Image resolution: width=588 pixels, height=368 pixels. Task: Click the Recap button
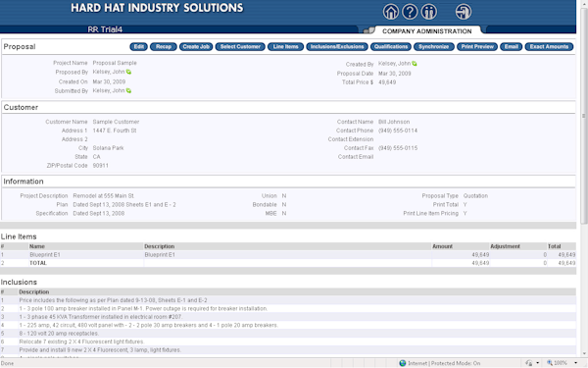(x=164, y=46)
